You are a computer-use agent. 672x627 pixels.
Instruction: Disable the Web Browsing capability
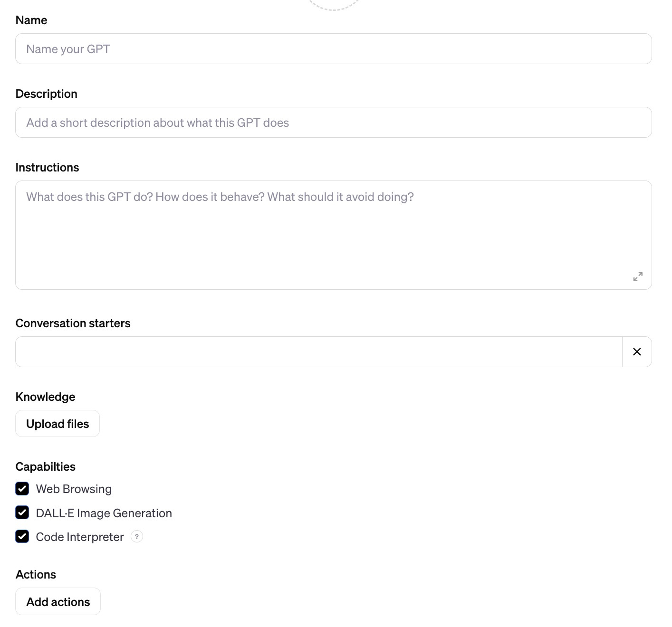22,488
